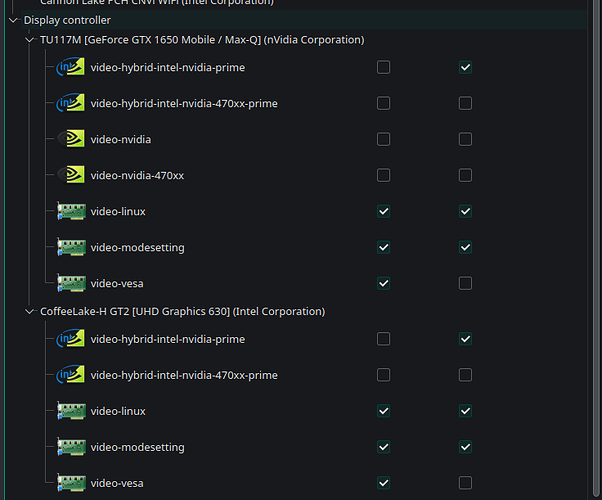This screenshot has height=500, width=602.
Task: Collapse the Display controller category
Action: tap(13, 20)
